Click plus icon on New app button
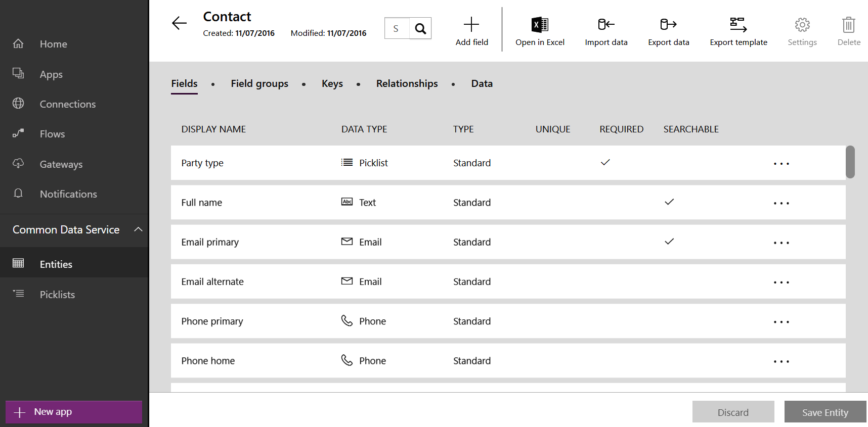This screenshot has width=868, height=427. tap(20, 412)
